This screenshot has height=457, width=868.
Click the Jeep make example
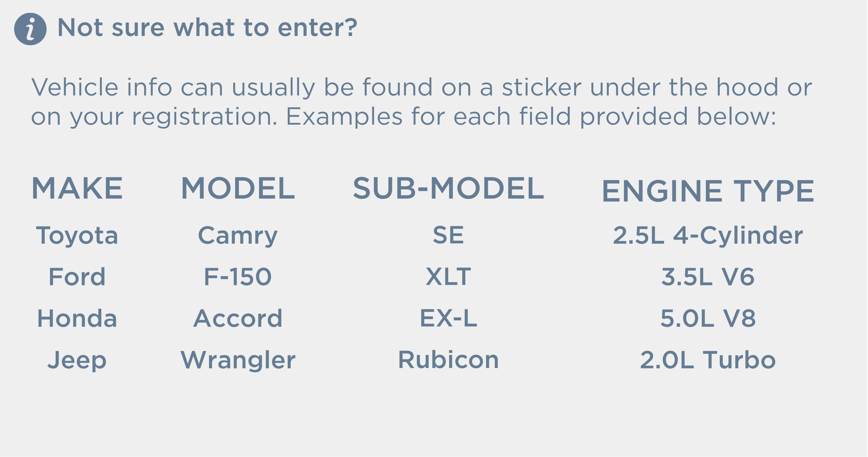(x=77, y=360)
